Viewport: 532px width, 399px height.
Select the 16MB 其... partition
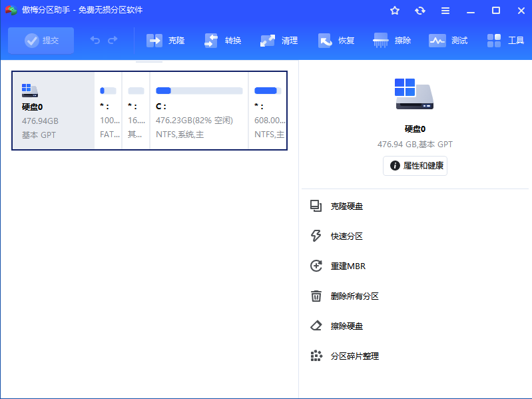click(x=136, y=111)
